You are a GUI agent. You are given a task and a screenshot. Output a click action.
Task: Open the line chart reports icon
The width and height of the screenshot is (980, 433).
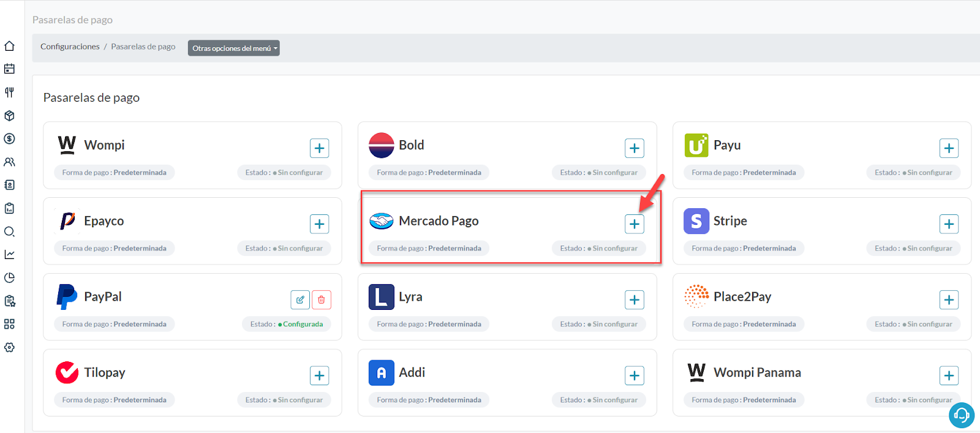[9, 254]
